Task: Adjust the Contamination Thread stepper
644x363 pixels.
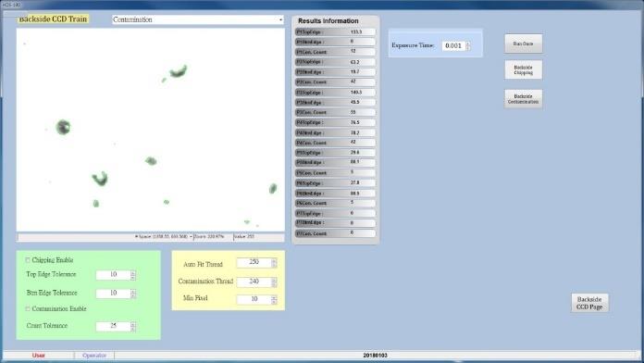Action: (274, 282)
